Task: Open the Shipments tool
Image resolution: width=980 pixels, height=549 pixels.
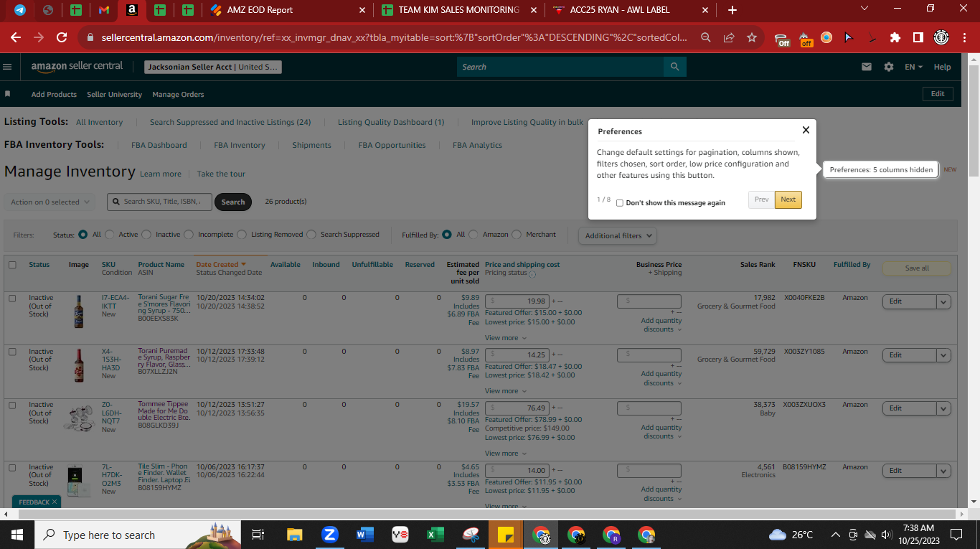Action: 311,145
